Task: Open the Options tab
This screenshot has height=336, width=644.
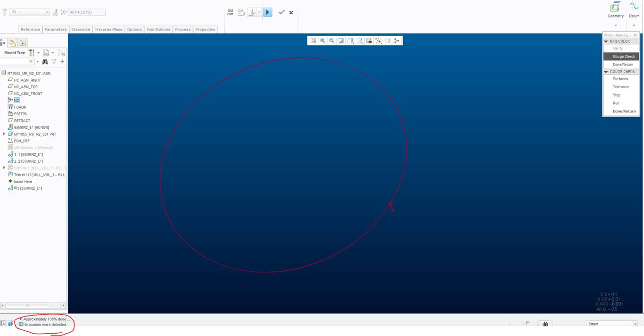Action: (x=134, y=29)
